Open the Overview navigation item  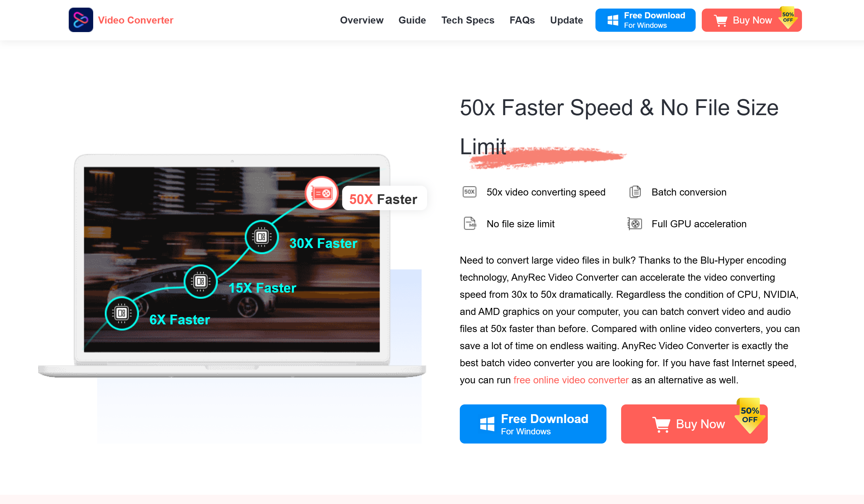coord(362,20)
